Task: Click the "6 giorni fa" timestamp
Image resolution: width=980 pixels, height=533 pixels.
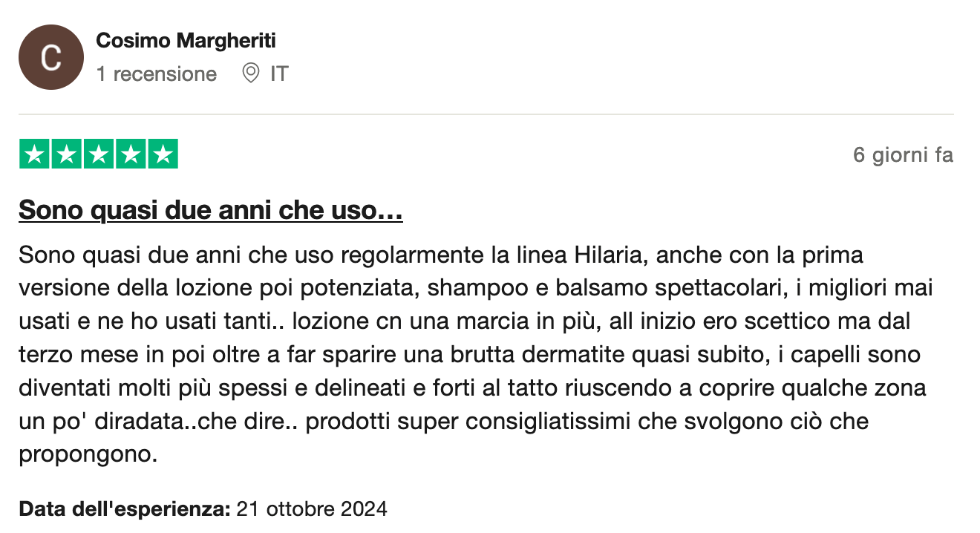Action: pos(903,155)
